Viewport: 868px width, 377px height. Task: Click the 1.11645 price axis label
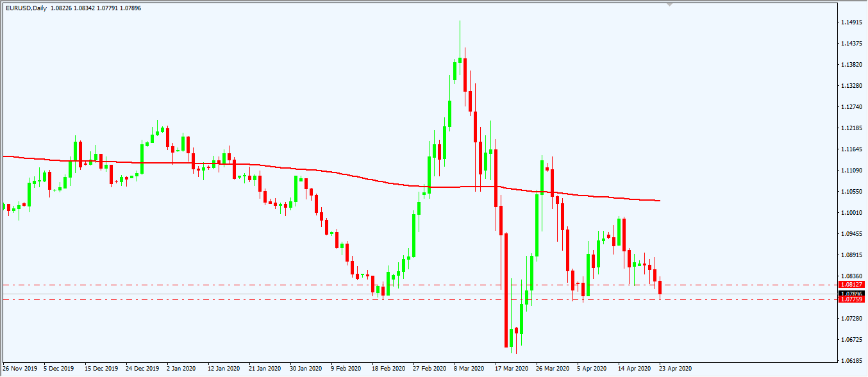[851, 149]
